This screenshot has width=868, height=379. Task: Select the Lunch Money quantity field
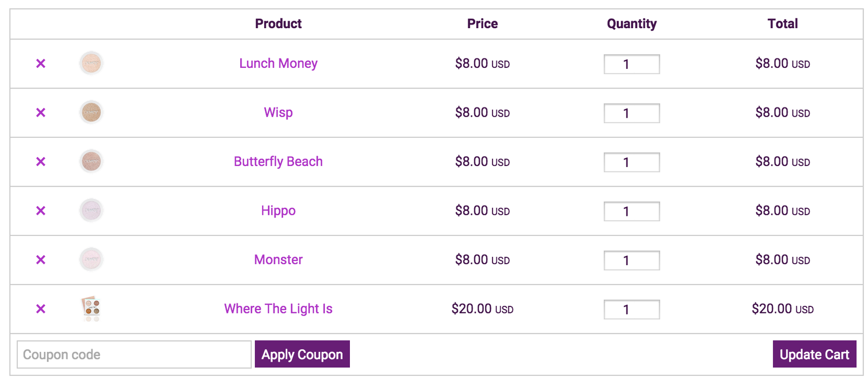coord(631,64)
